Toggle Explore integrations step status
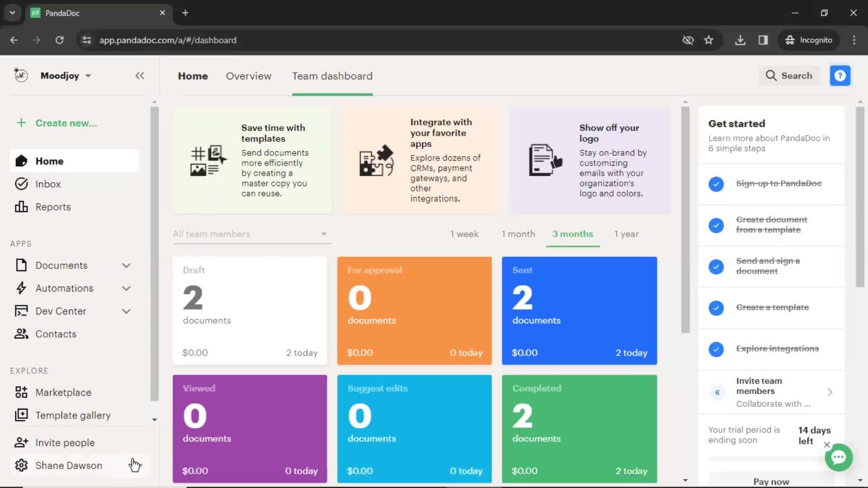Screen dimensions: 868x488 [x=717, y=348]
